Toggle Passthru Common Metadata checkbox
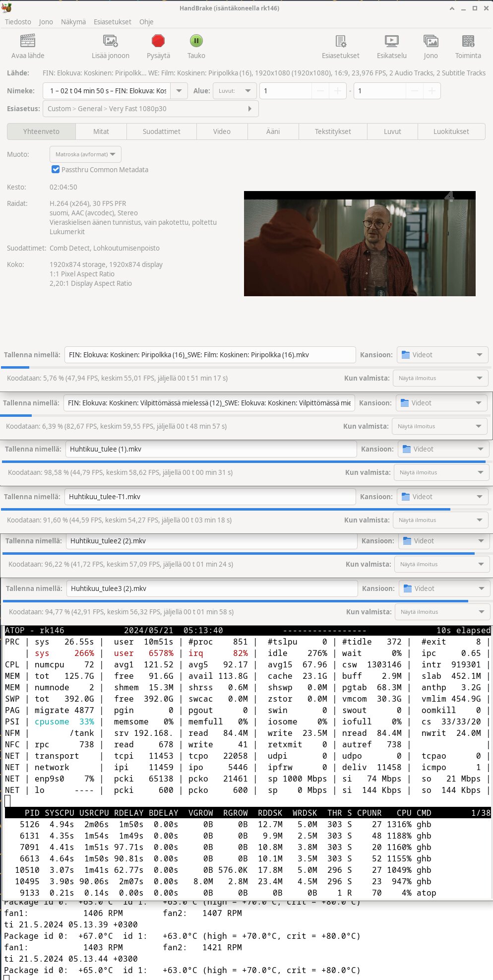 point(56,170)
